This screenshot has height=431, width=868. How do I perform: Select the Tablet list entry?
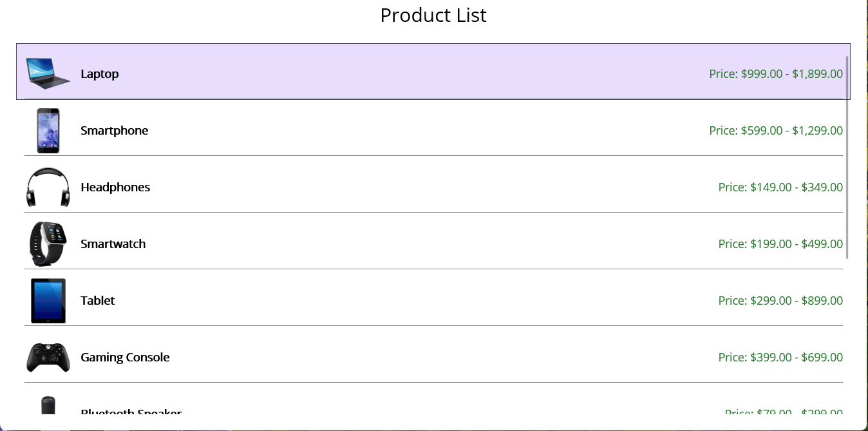point(386,300)
